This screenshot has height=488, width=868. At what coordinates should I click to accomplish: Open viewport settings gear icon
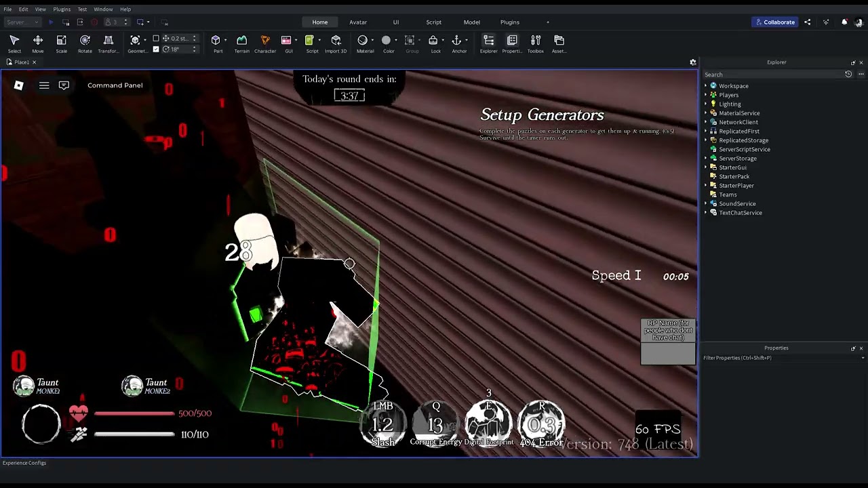[693, 62]
